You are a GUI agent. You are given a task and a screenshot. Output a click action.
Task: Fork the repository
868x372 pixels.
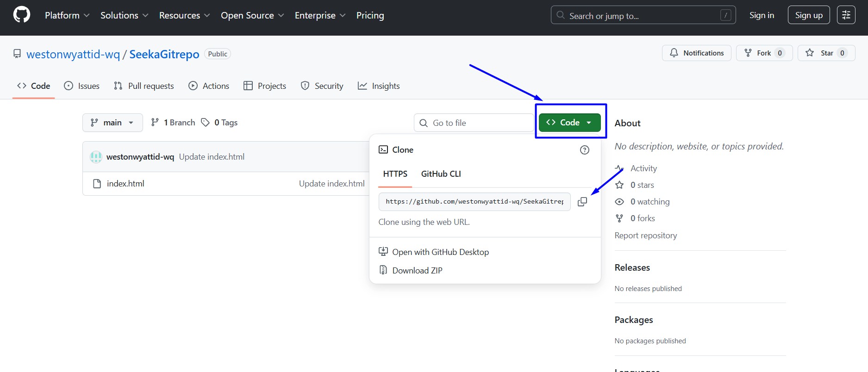758,53
